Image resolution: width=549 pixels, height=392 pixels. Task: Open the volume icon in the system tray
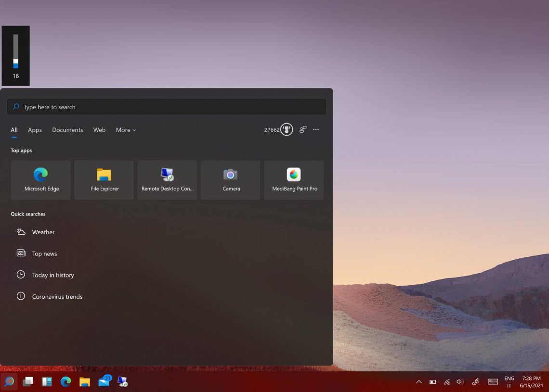[460, 381]
